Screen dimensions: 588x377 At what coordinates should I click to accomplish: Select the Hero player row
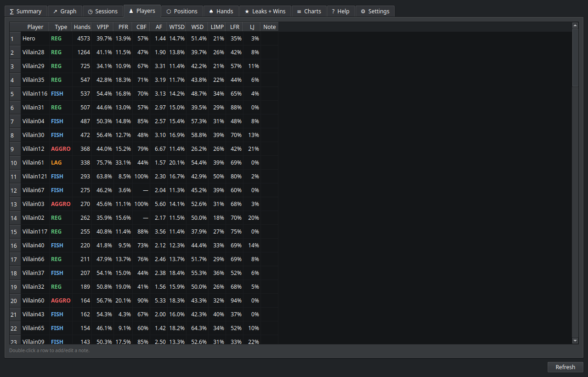144,39
